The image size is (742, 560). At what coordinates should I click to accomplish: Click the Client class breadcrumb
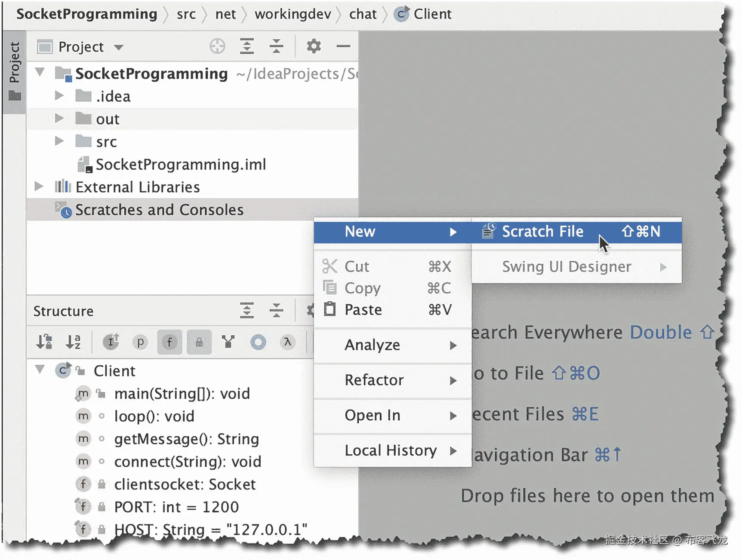pyautogui.click(x=423, y=14)
